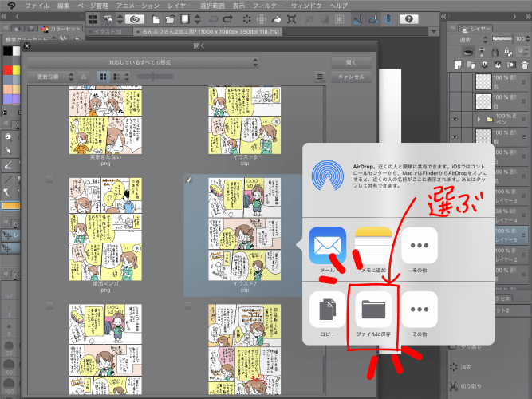This screenshot has width=532, height=399.
Task: Check the box beside 婚活マンガ png
Action: [49, 179]
